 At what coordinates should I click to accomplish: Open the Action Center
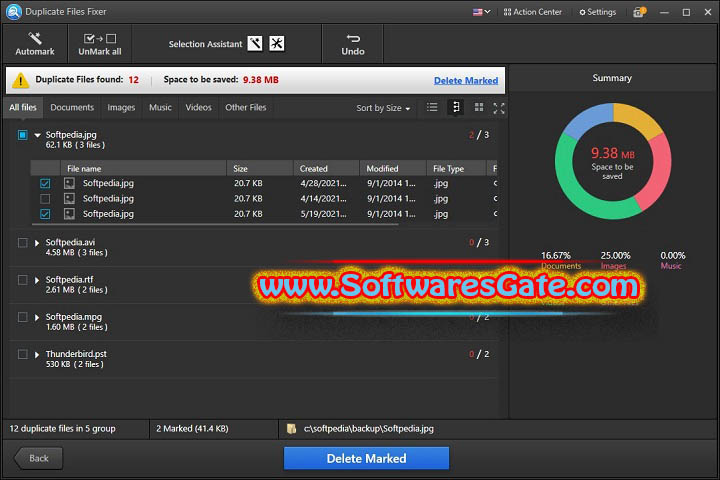533,12
